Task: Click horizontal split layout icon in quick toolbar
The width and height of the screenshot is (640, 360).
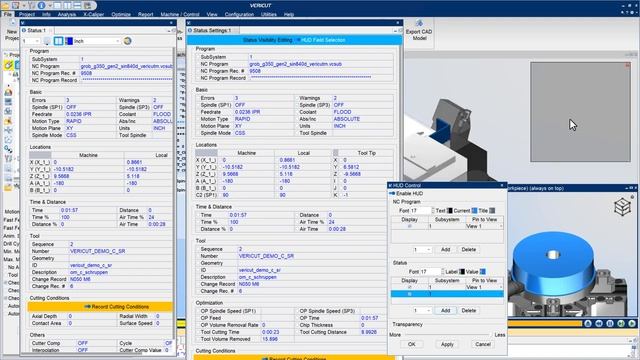Action: coord(77,5)
